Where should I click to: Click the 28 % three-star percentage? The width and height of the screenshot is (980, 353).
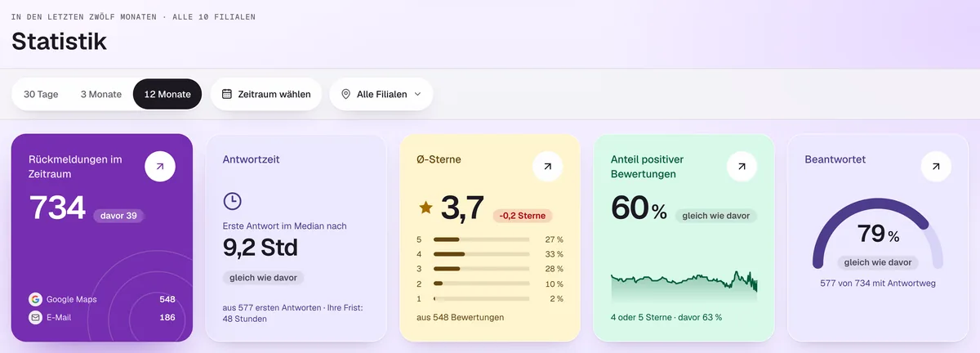click(x=554, y=269)
